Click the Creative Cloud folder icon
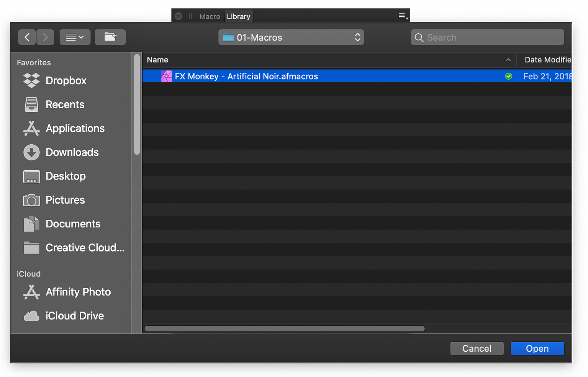Viewport: 588px width, 377px height. tap(31, 248)
